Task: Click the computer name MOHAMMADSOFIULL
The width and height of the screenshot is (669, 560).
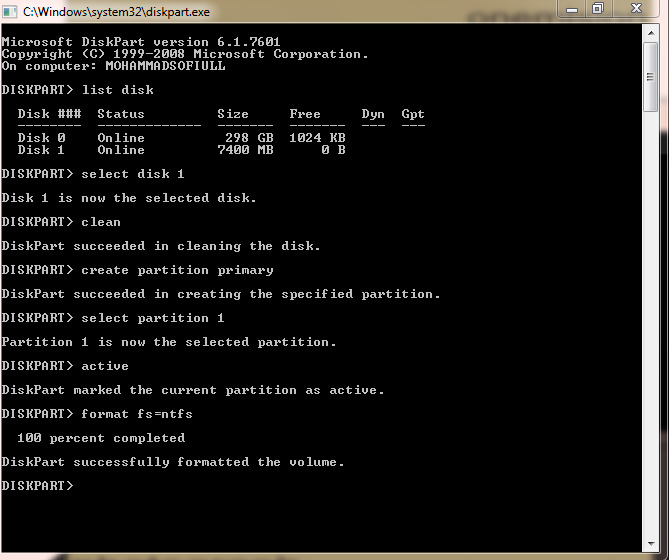Action: coord(165,66)
